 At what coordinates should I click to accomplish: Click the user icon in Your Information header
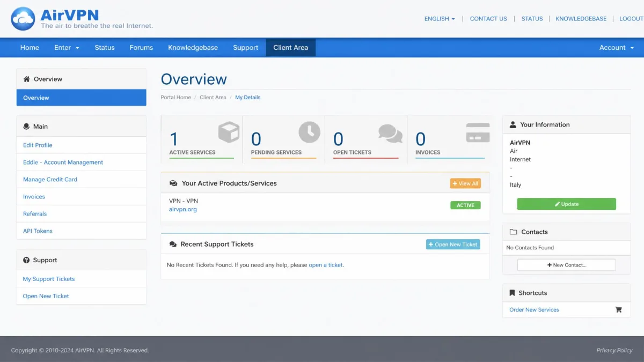tap(513, 124)
